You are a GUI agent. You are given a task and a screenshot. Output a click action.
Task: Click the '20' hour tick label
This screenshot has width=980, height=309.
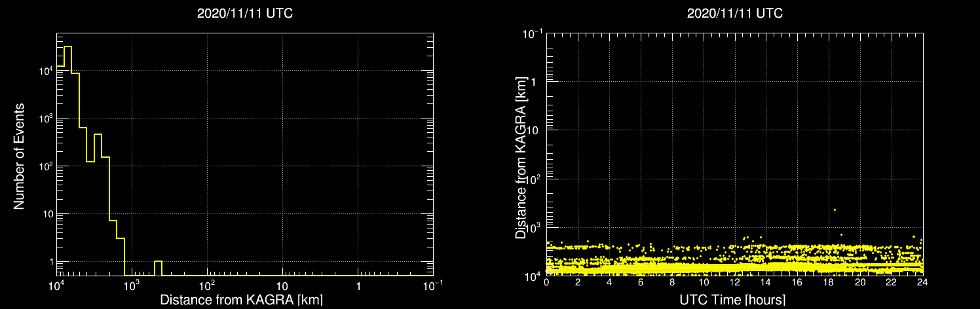[x=860, y=283]
